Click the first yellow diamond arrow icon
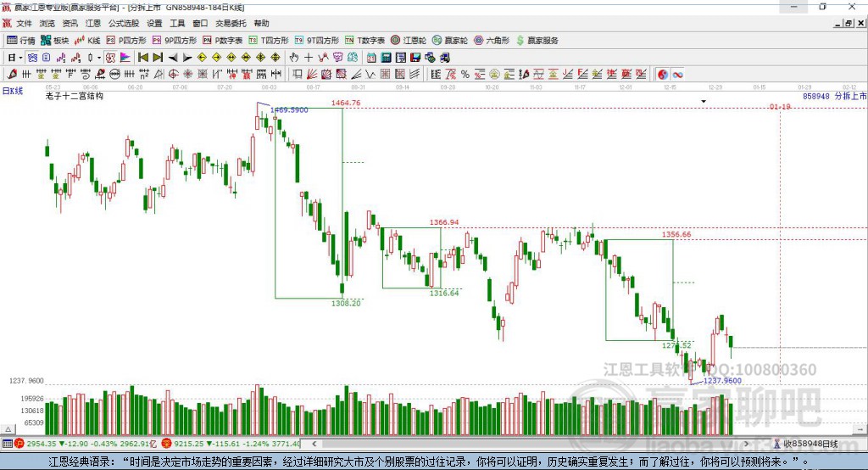The image size is (868, 470). [x=202, y=58]
